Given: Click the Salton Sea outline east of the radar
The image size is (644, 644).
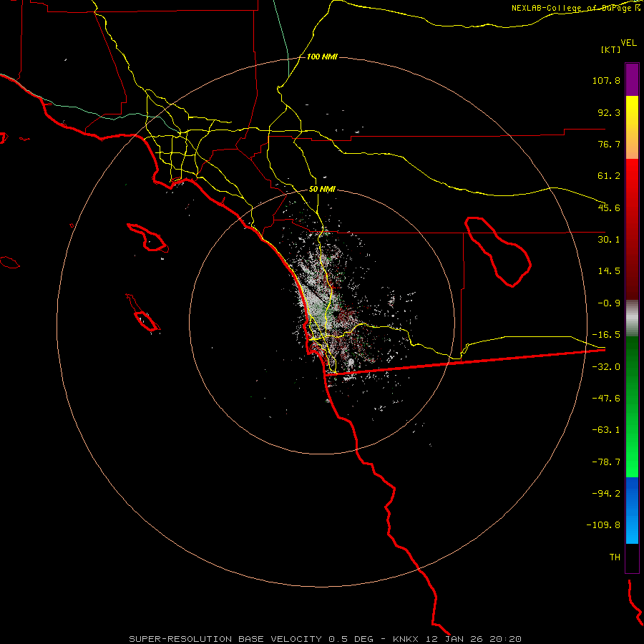Looking at the screenshot, I should [x=498, y=251].
